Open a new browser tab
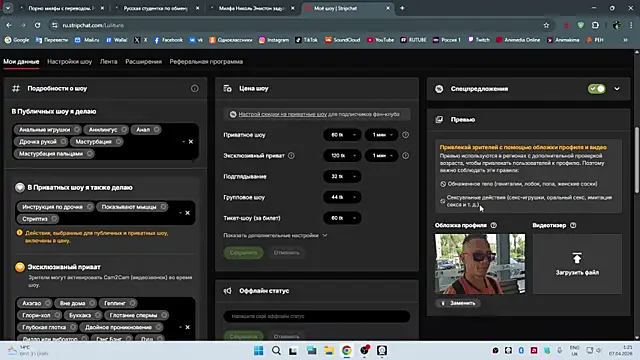The height and width of the screenshot is (360, 640). pyautogui.click(x=402, y=8)
